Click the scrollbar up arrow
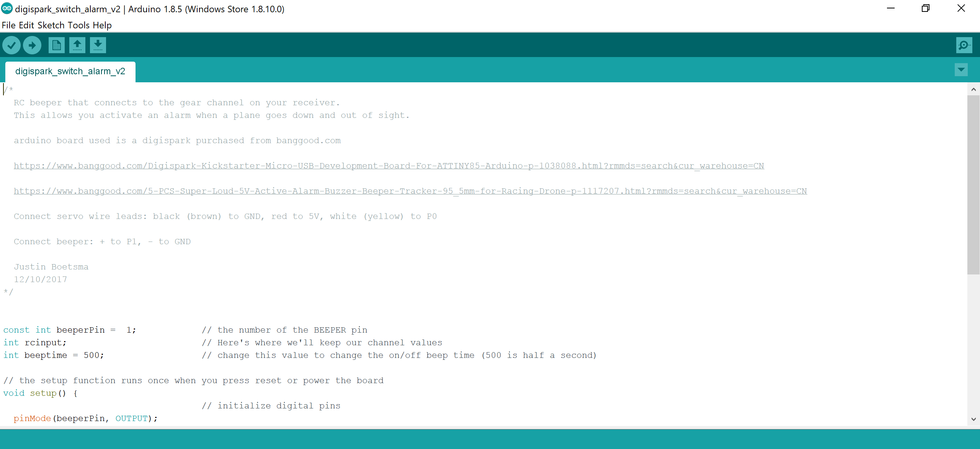Screen dimensions: 980x449 (973, 89)
